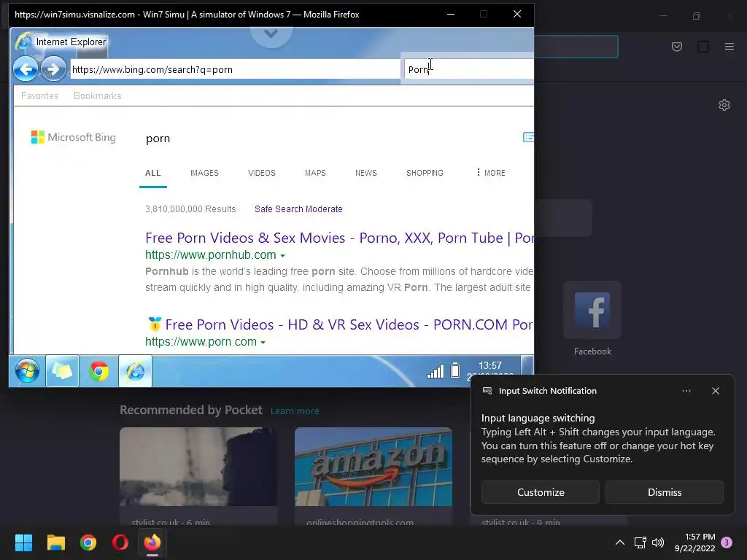747x560 pixels.
Task: Launch Chrome from the Win7 simulator taskbar
Action: (98, 371)
